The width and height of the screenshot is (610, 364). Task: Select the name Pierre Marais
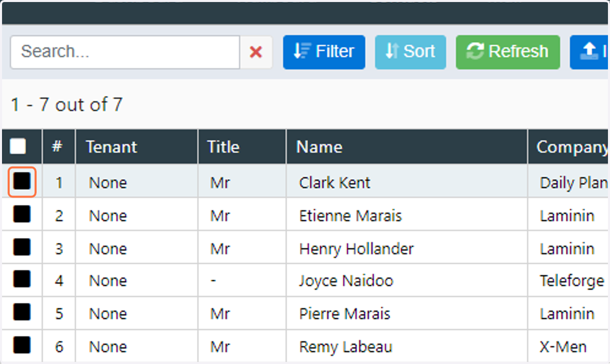(345, 314)
